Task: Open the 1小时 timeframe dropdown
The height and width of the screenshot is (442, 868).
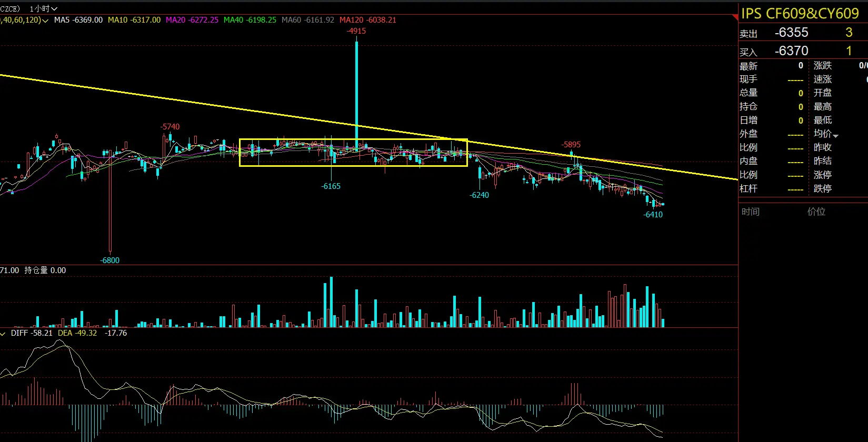Action: [43, 8]
